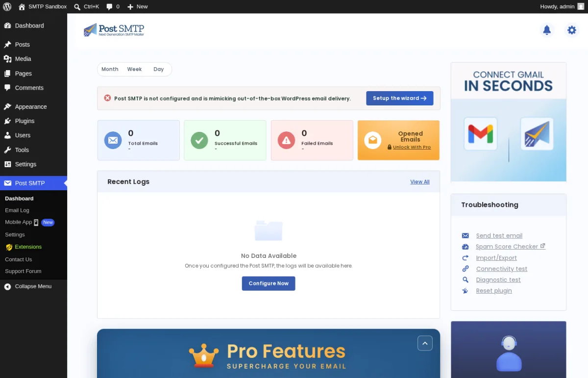Screen dimensions: 588x378
Task: Open comments bubble in admin bar
Action: (113, 6)
